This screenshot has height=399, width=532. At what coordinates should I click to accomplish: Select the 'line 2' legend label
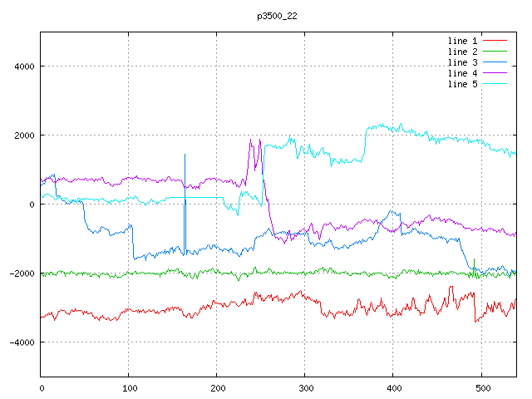[462, 52]
